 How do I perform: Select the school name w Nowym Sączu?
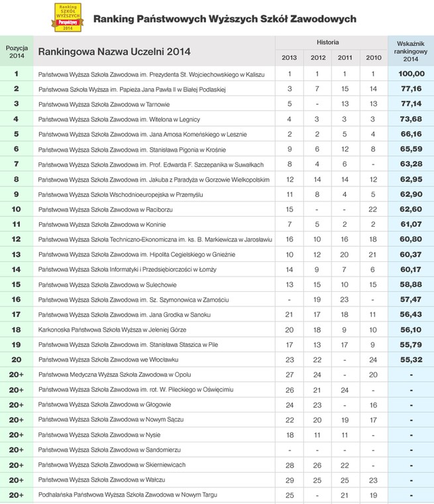click(111, 420)
